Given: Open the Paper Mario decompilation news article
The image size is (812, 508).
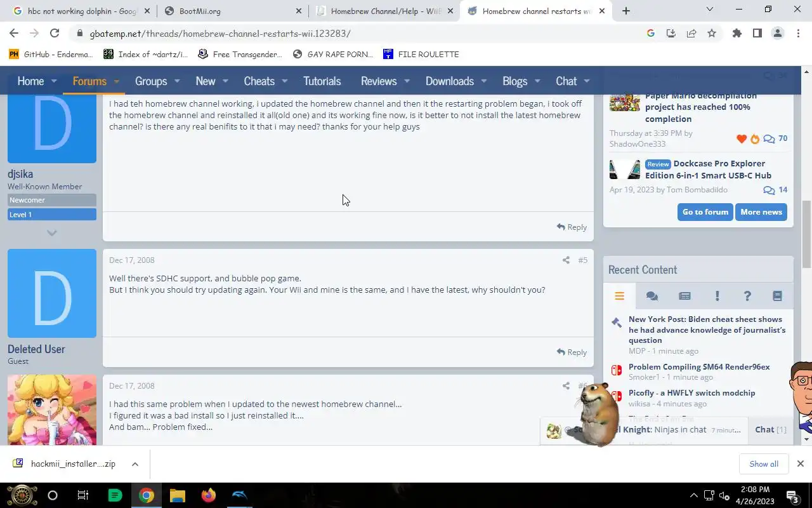Looking at the screenshot, I should (x=701, y=107).
